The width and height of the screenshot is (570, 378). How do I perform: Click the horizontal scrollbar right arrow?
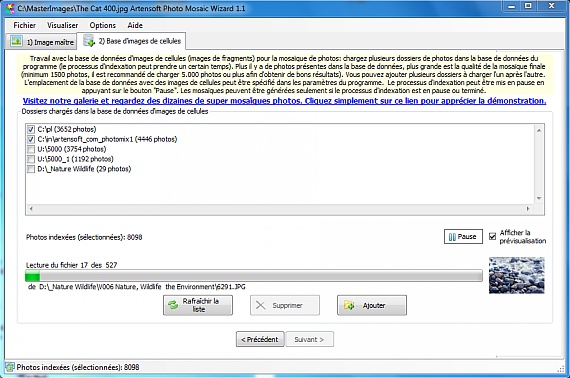[x=528, y=209]
